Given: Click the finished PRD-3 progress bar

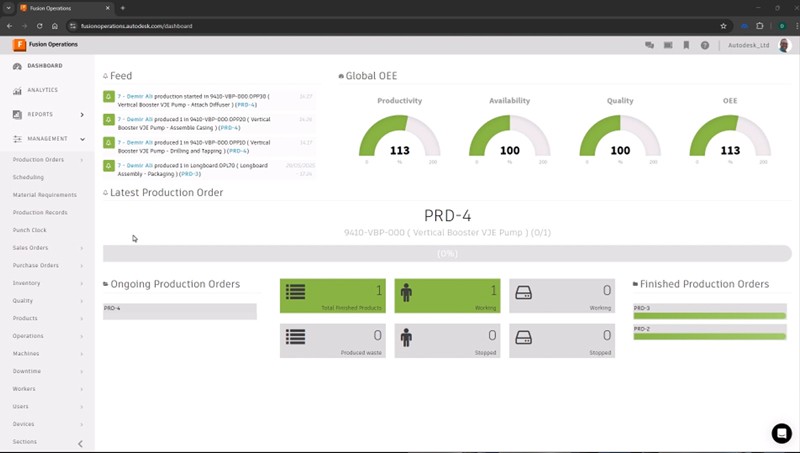Looking at the screenshot, I should [x=710, y=316].
